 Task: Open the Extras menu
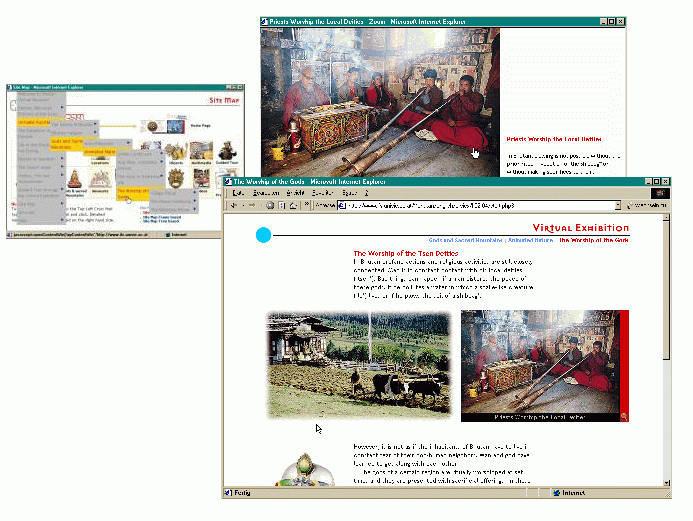350,193
